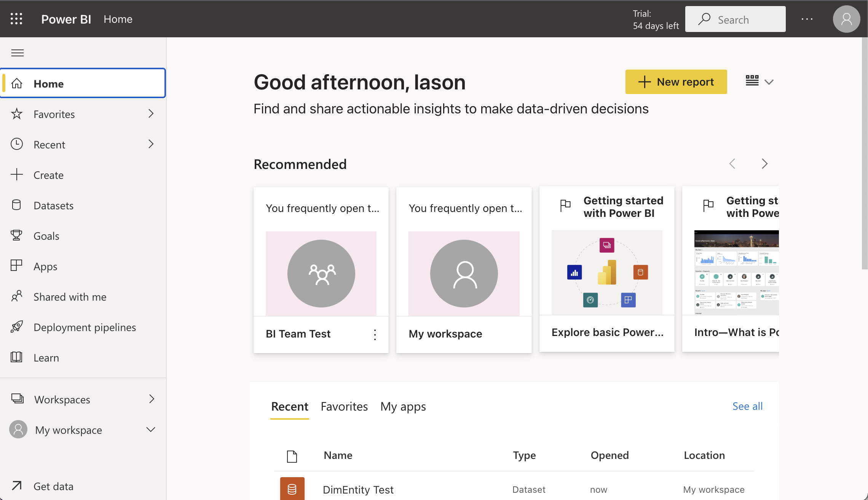Go to previous Recommended items arrow
The image size is (868, 500).
[x=732, y=164]
